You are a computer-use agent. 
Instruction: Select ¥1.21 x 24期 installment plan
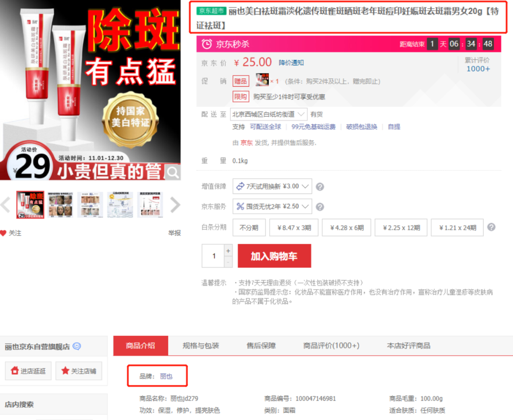(x=457, y=227)
